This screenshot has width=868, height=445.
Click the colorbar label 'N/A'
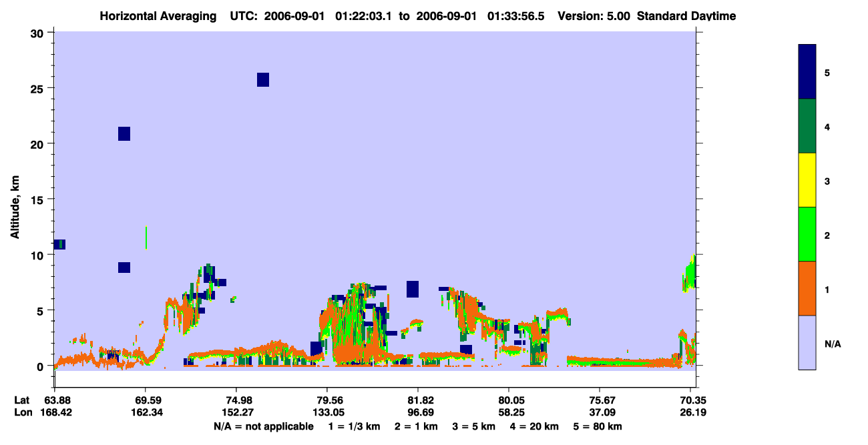click(x=832, y=344)
